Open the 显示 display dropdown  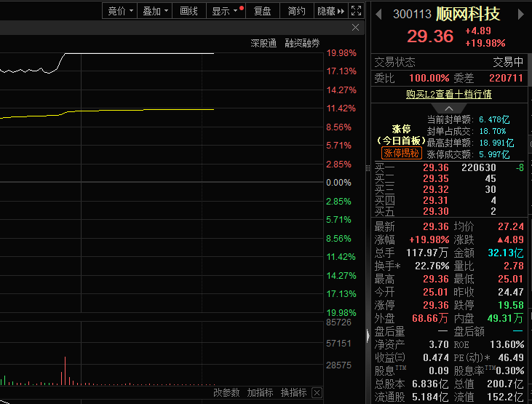pyautogui.click(x=224, y=11)
